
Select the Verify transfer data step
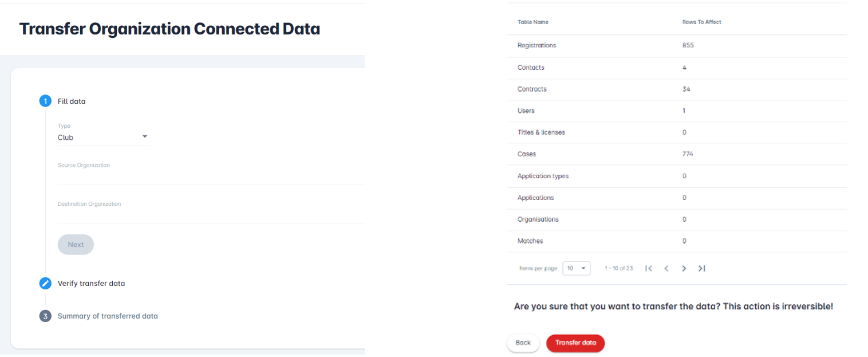(91, 284)
